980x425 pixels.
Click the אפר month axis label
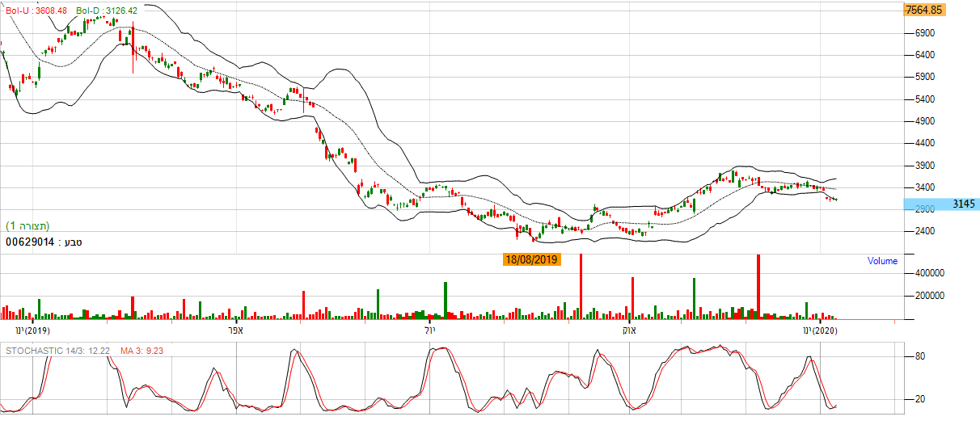235,331
